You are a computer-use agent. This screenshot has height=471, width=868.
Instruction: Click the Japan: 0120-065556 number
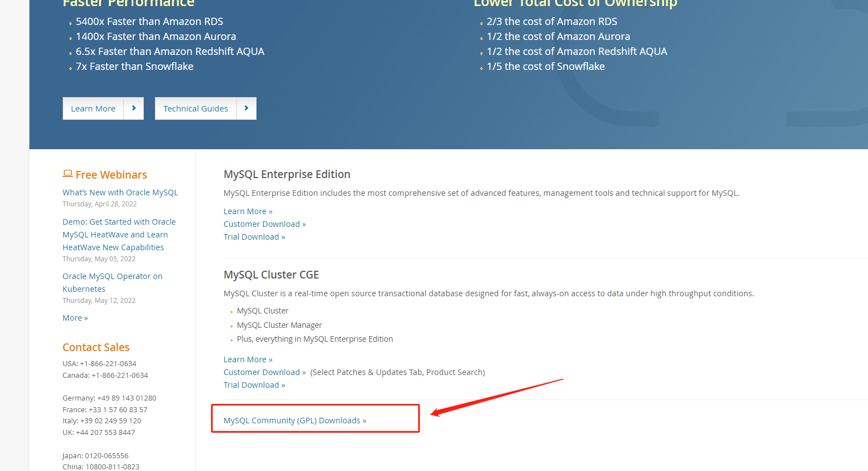pyautogui.click(x=96, y=456)
